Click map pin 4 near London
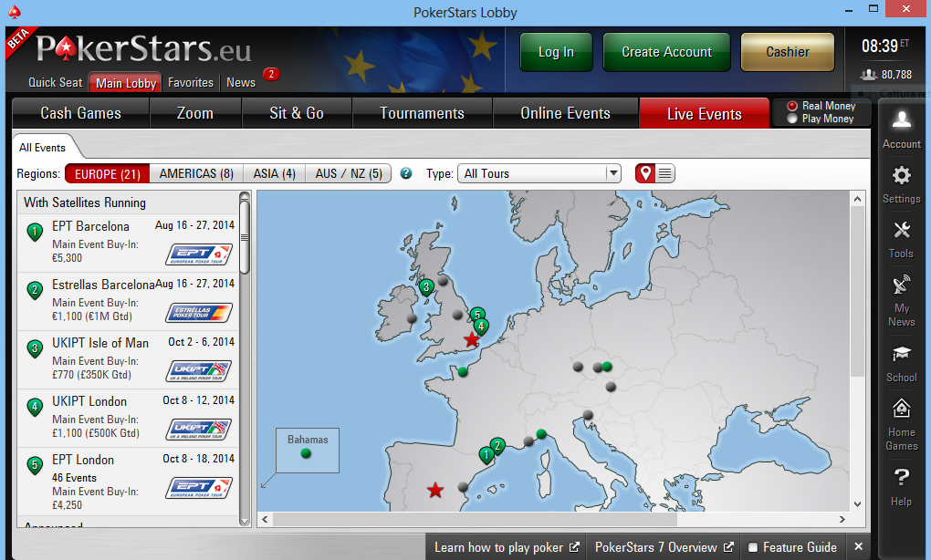 tap(481, 327)
